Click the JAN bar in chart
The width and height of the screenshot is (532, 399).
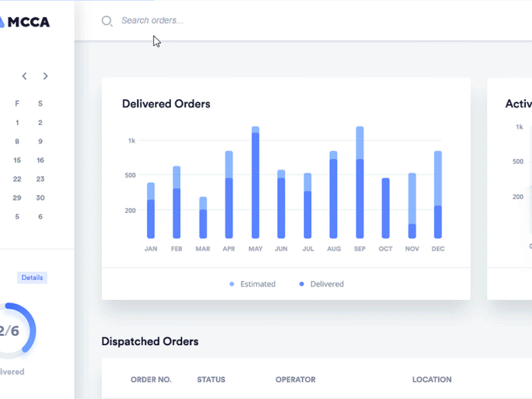[151, 210]
